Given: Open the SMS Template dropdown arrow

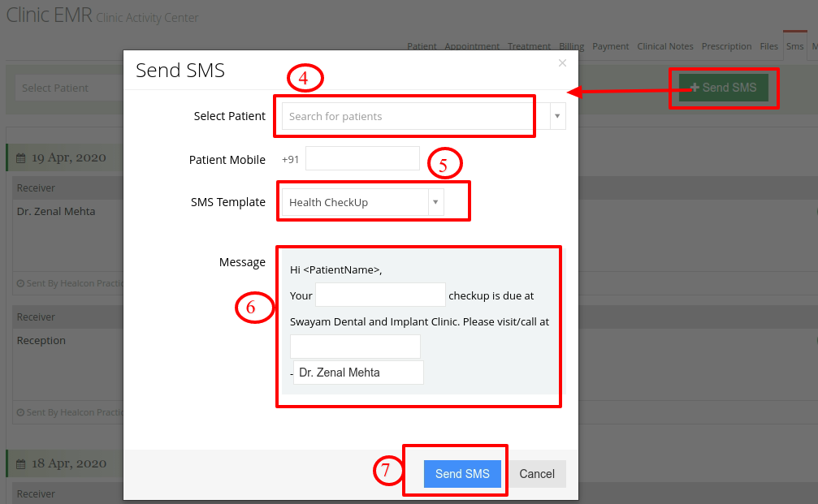Looking at the screenshot, I should point(435,202).
